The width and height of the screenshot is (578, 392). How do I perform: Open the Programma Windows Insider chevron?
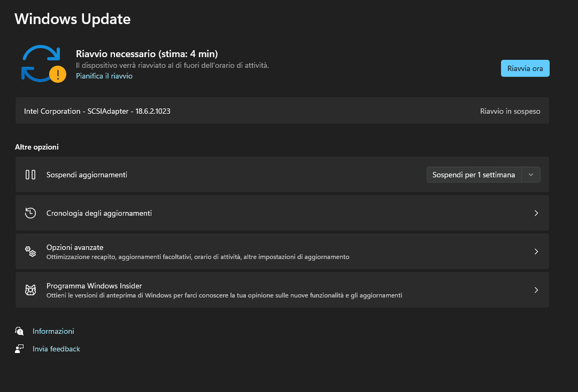coord(536,290)
